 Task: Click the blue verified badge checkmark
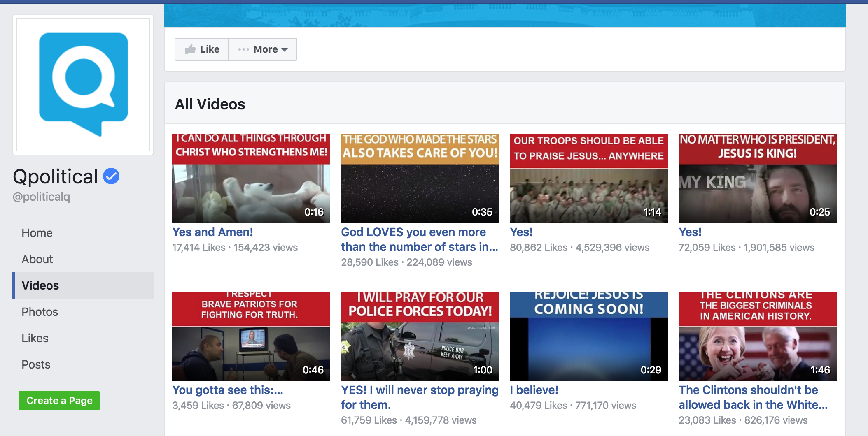click(x=111, y=176)
